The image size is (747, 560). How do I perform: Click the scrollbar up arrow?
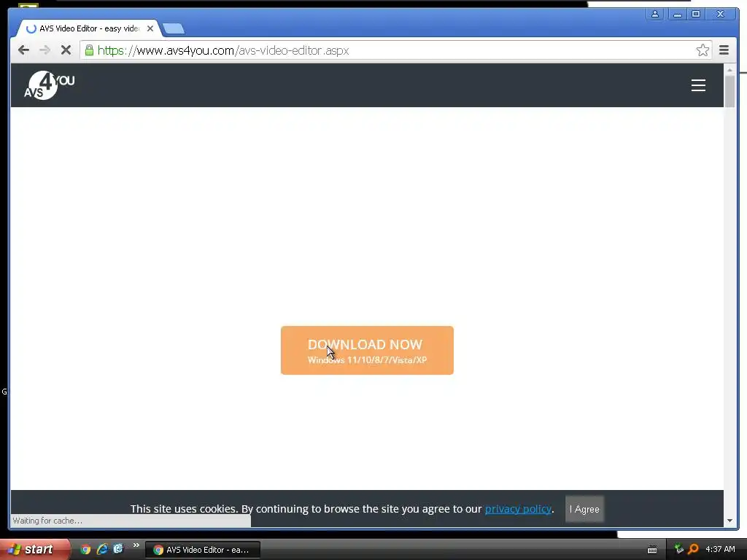tap(729, 70)
